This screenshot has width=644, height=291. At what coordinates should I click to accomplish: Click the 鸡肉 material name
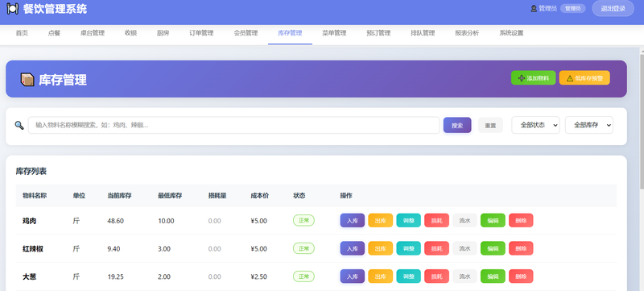(29, 221)
